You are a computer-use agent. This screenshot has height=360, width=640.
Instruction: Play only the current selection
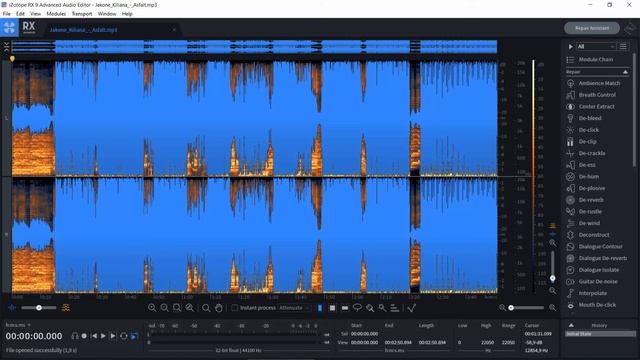[x=113, y=336]
